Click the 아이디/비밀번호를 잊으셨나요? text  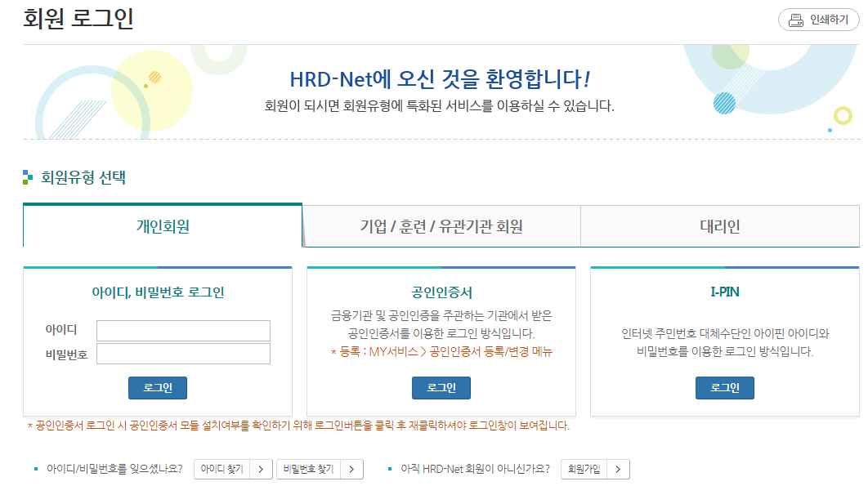click(114, 469)
